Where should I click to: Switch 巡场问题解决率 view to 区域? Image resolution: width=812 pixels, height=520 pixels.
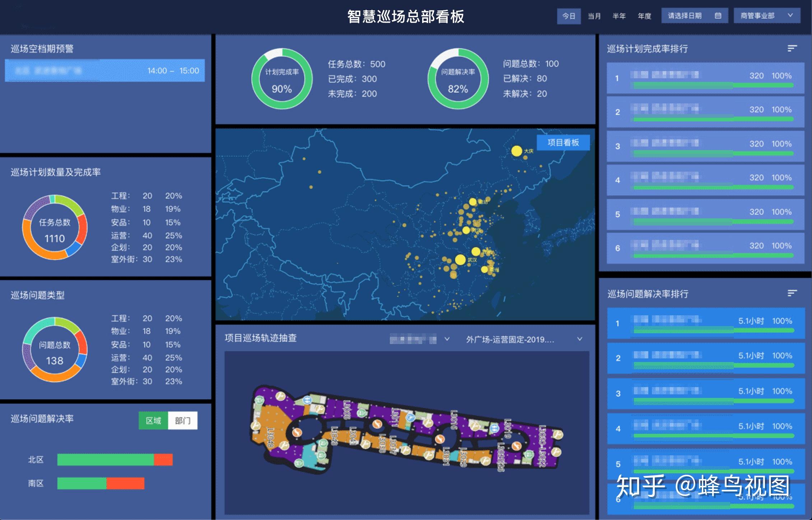(x=154, y=420)
